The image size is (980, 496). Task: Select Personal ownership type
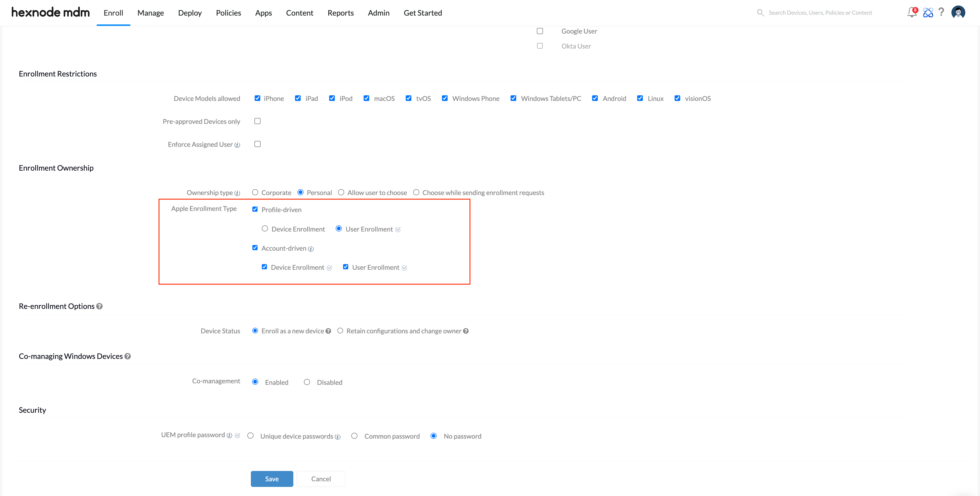[300, 192]
